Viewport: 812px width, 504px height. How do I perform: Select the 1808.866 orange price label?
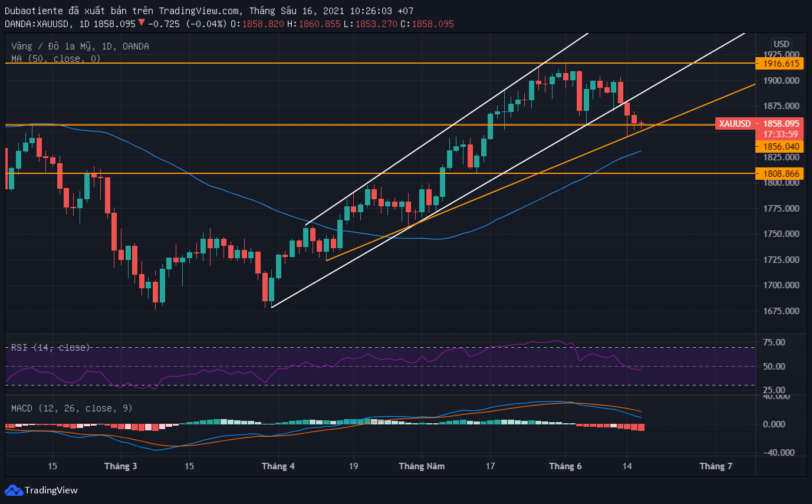point(780,174)
